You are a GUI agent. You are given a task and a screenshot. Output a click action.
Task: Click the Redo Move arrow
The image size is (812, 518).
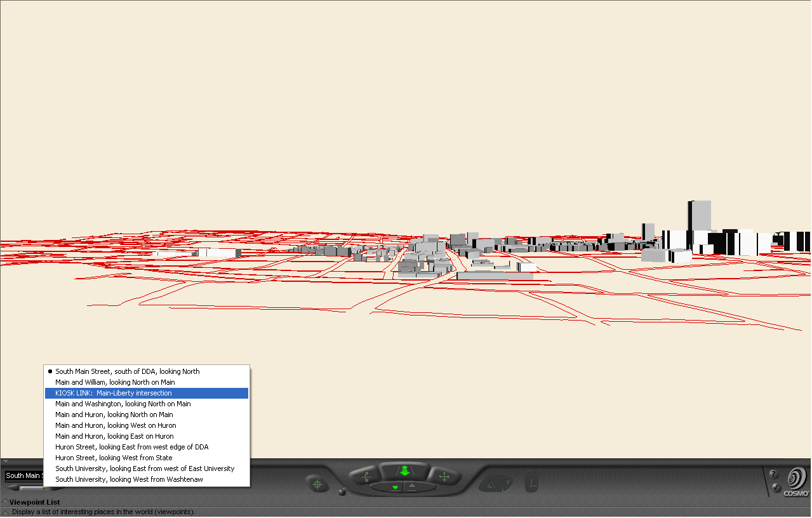coord(507,485)
